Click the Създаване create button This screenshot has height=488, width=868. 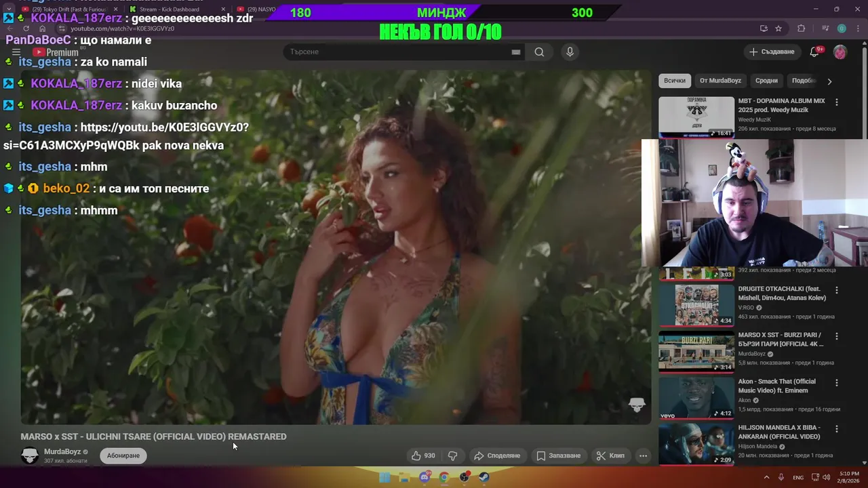(772, 52)
